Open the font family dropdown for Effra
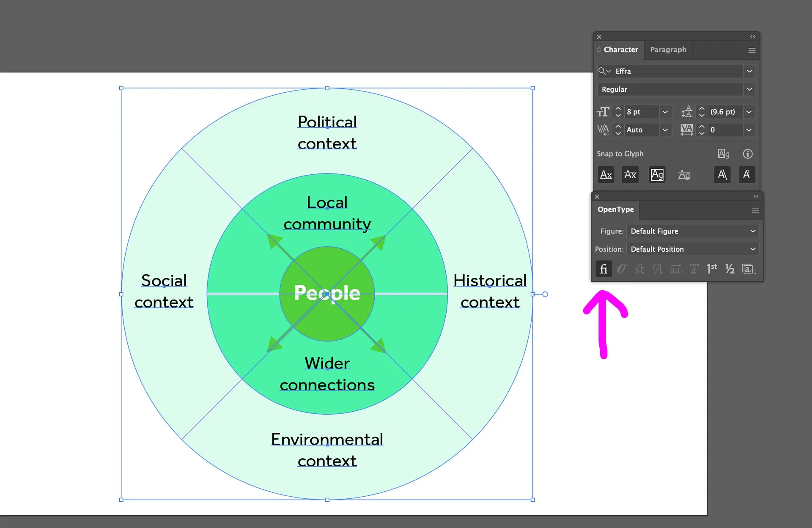Screen dimensions: 812x528 tap(749, 71)
